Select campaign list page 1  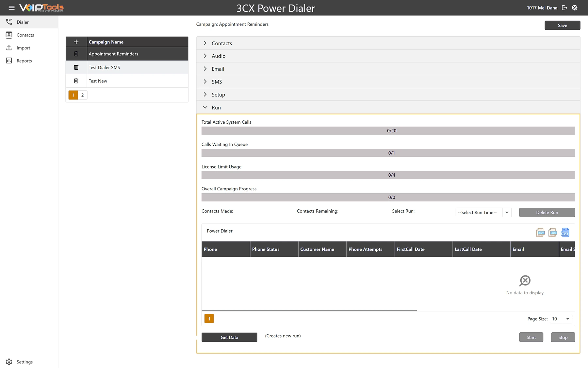[73, 95]
